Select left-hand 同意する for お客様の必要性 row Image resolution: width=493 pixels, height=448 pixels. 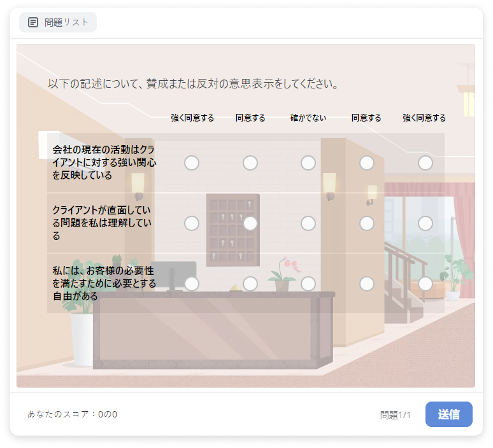(250, 284)
